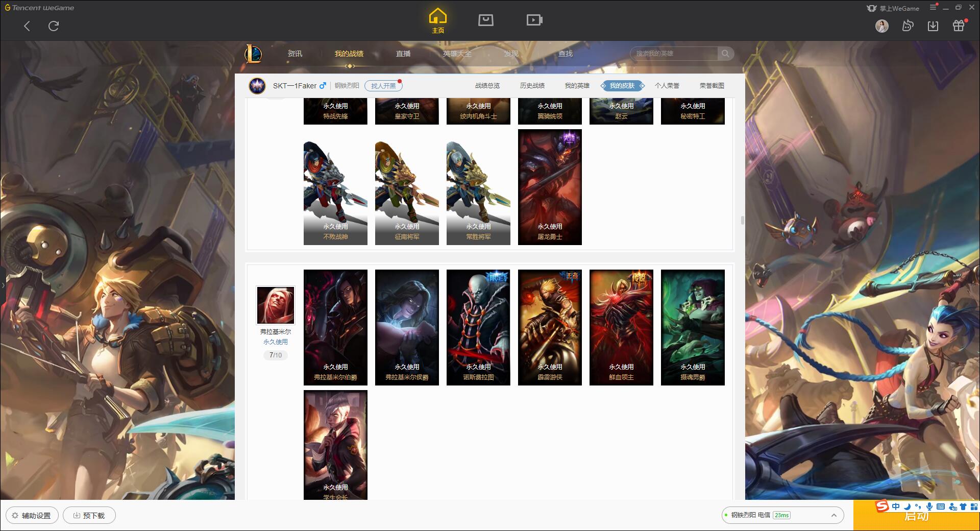Go back with the back arrow
This screenshot has height=531, width=980.
27,26
